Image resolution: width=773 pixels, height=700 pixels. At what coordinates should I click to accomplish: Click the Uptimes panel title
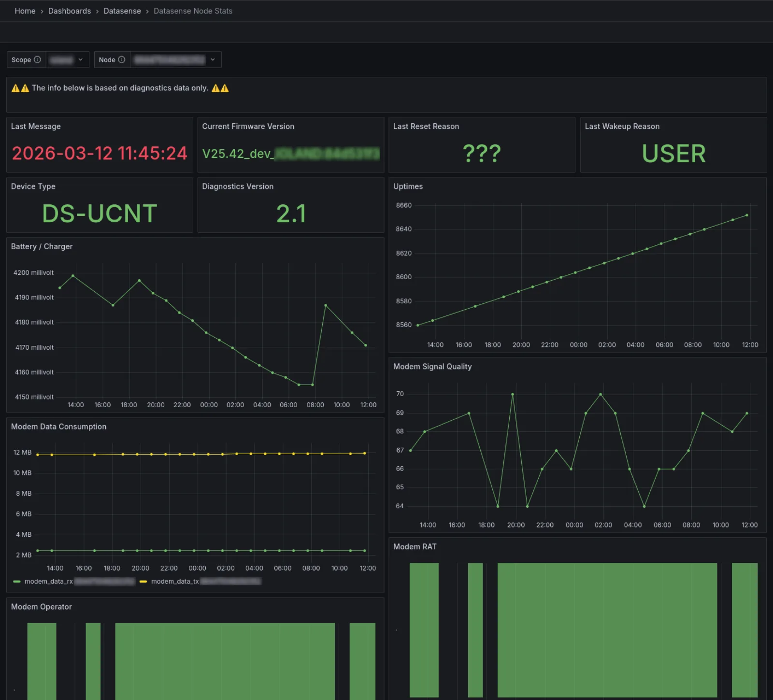408,186
